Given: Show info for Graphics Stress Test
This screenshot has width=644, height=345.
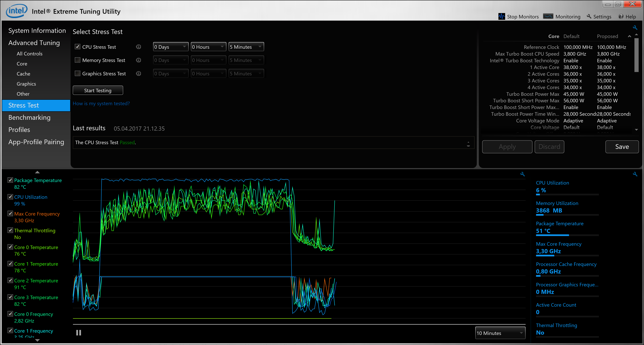Looking at the screenshot, I should click(x=139, y=74).
